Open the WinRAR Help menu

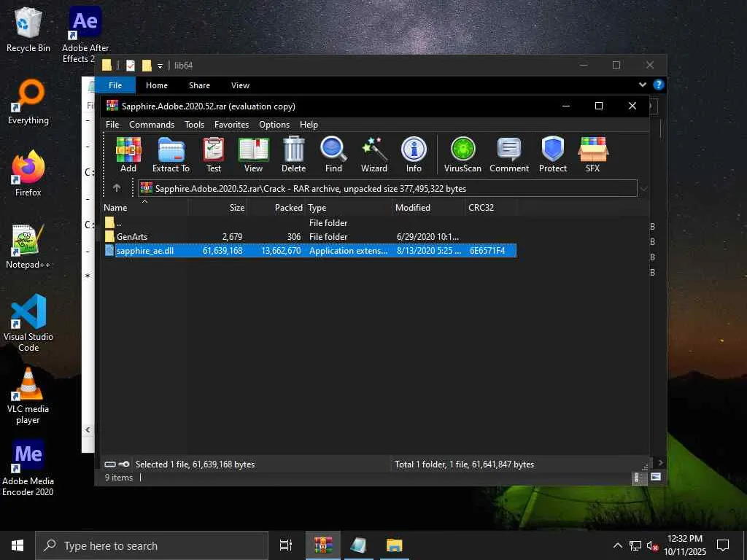click(x=309, y=124)
